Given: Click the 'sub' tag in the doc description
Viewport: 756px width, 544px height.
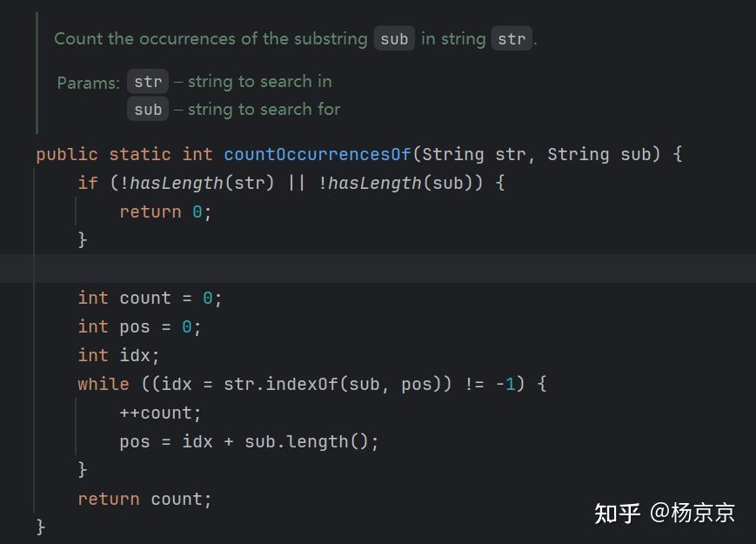Looking at the screenshot, I should tap(394, 39).
